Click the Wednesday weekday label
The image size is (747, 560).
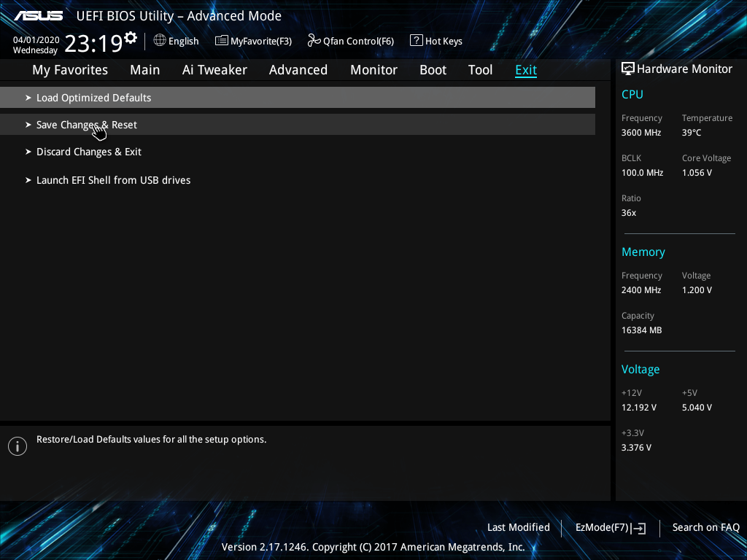tap(35, 50)
